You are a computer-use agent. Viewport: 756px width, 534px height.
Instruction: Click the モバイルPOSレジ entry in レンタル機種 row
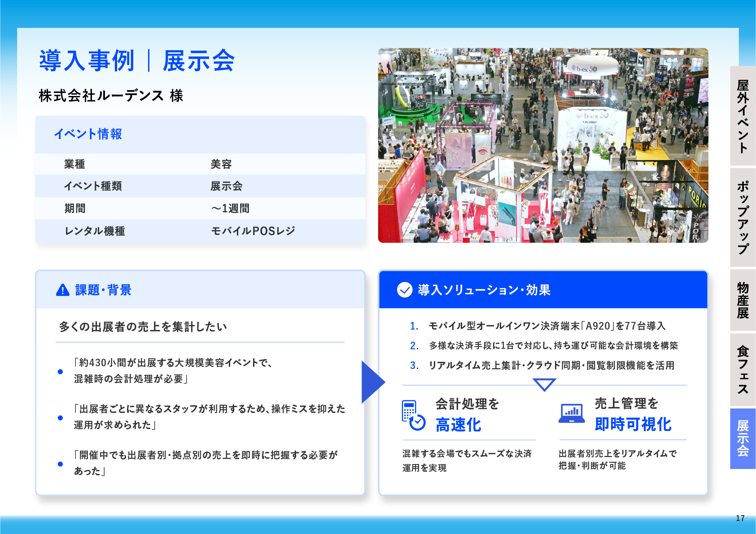tap(253, 230)
